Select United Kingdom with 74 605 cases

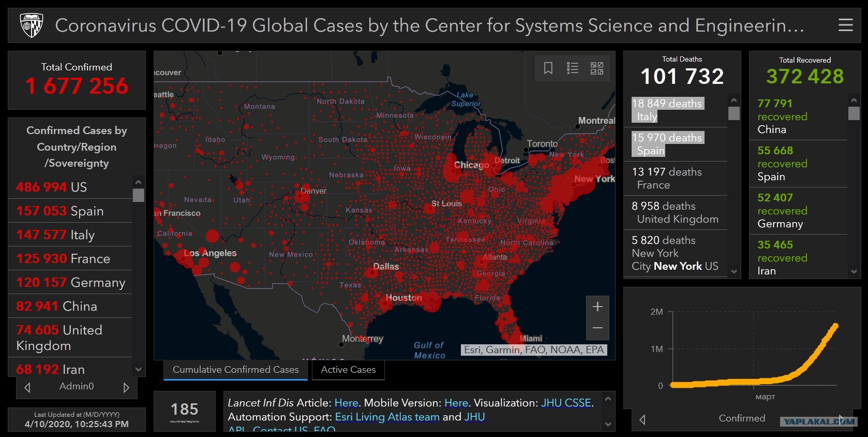click(x=70, y=338)
